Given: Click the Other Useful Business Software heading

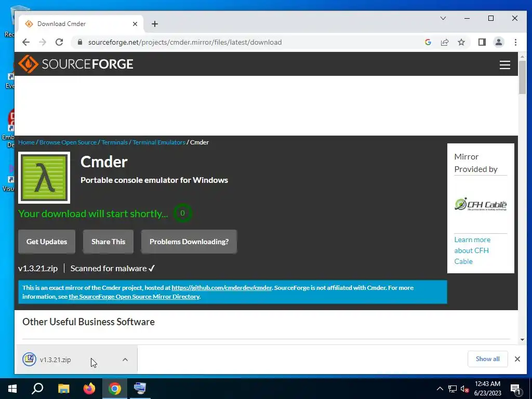Looking at the screenshot, I should coord(88,322).
